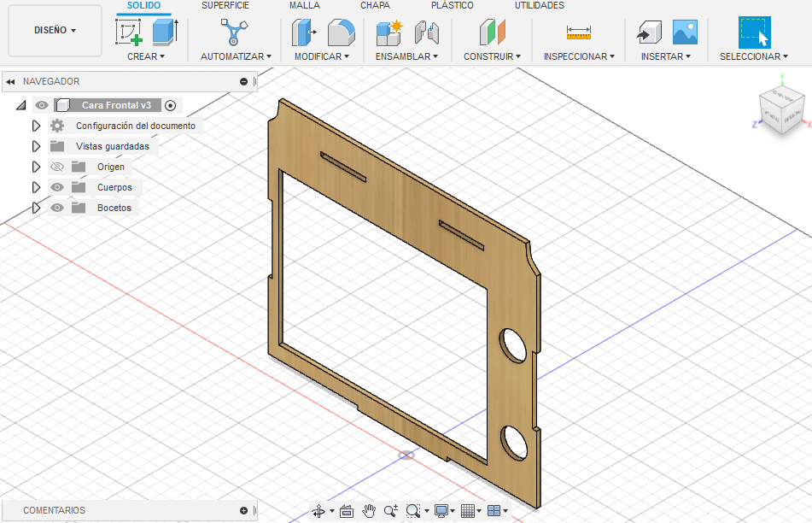Click the ViewCube in the corner
812x523 pixels.
[781, 111]
